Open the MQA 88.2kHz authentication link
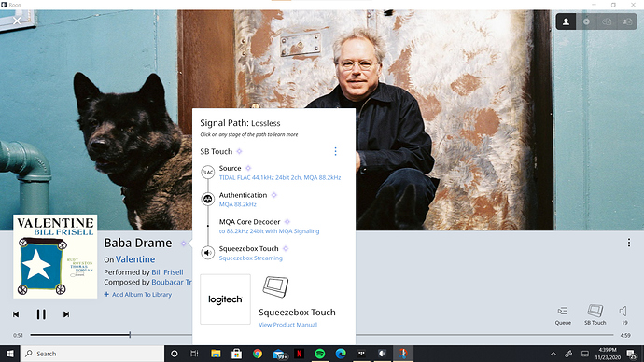The image size is (644, 362). [237, 204]
